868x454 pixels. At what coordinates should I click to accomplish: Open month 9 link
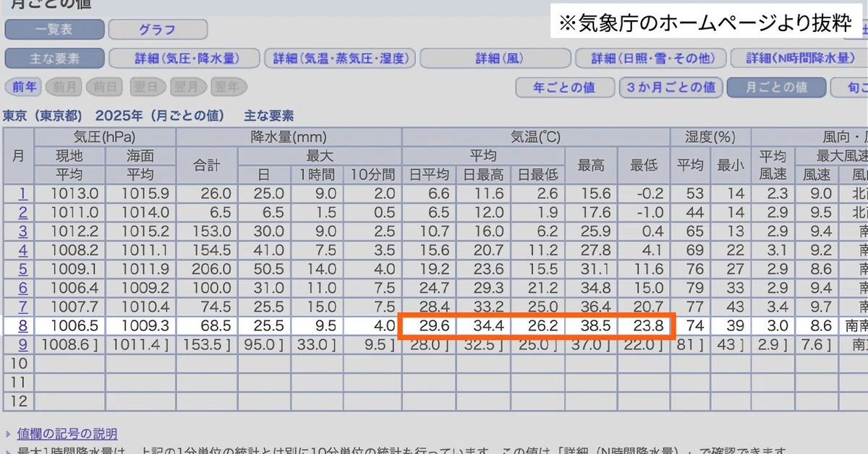click(23, 344)
